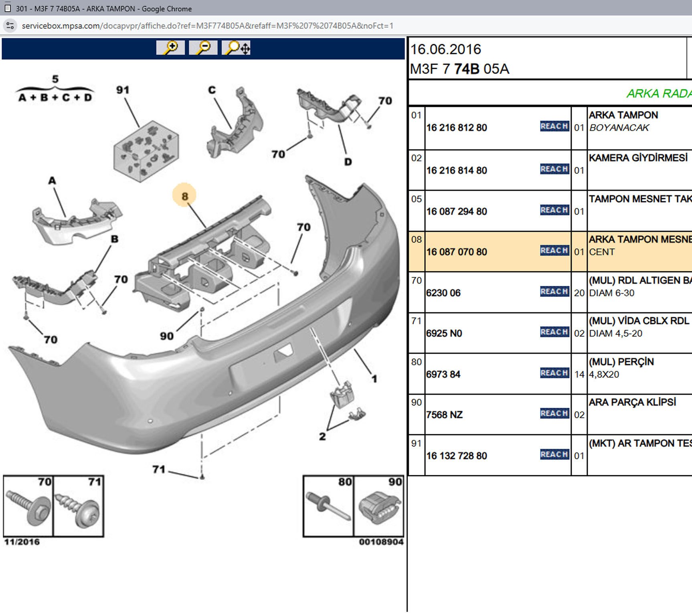692x616 pixels.
Task: Click the REACH badge for part 6973 84
Action: pyautogui.click(x=554, y=373)
